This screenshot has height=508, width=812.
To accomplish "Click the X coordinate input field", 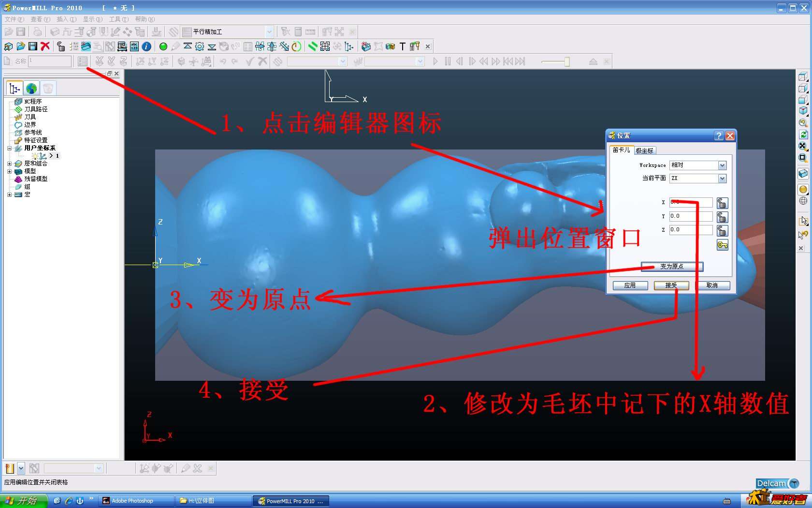I will coord(691,203).
